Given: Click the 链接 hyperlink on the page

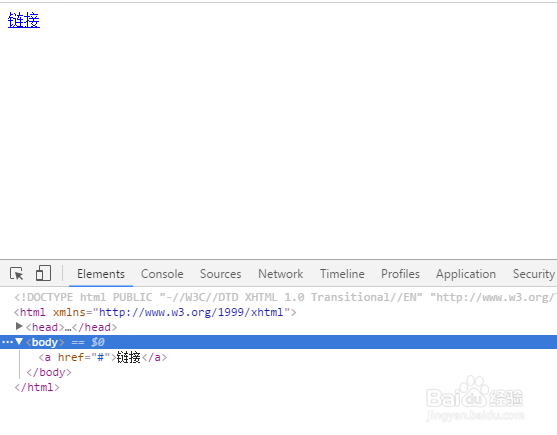Looking at the screenshot, I should 24,20.
